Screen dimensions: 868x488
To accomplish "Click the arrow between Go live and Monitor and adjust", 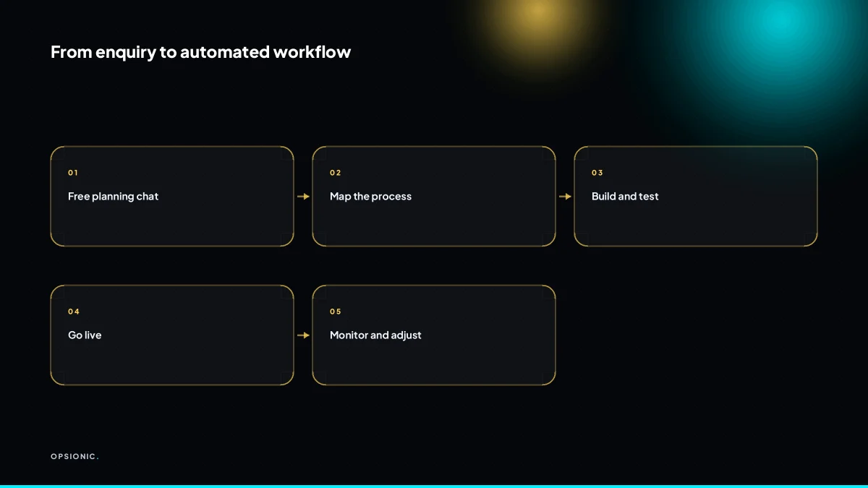I will tap(303, 335).
